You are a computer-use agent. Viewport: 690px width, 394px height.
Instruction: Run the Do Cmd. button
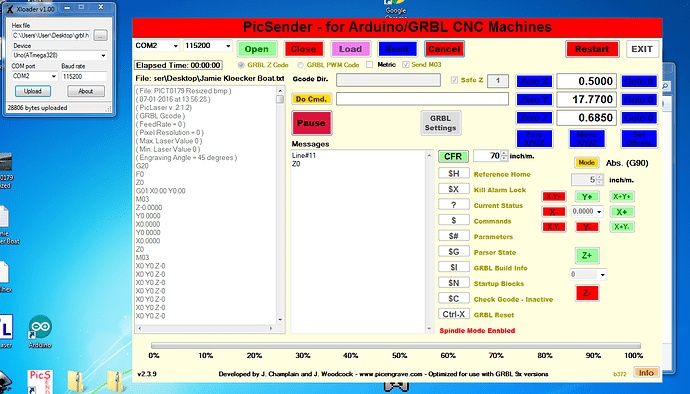pos(311,99)
